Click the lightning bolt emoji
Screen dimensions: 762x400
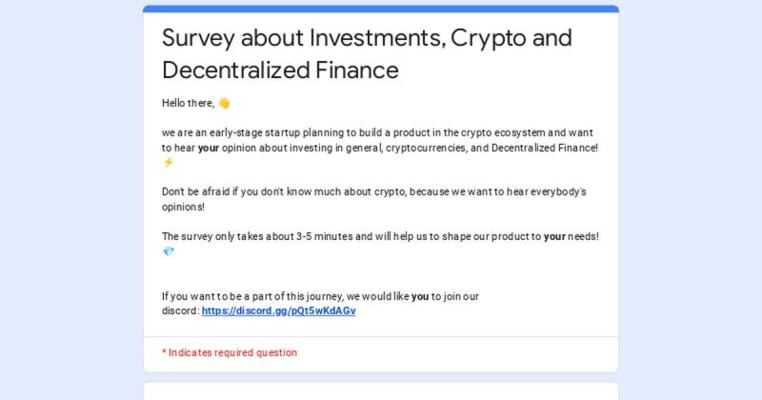[x=168, y=163]
